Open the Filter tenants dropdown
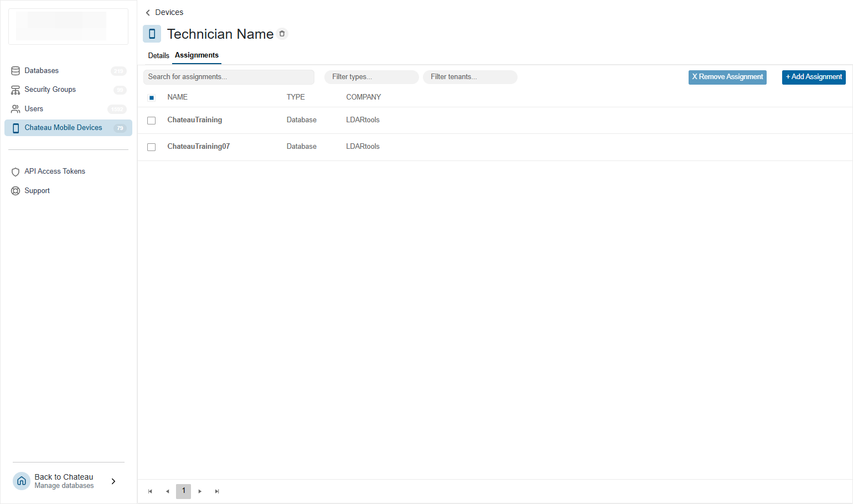853x504 pixels. pos(470,77)
